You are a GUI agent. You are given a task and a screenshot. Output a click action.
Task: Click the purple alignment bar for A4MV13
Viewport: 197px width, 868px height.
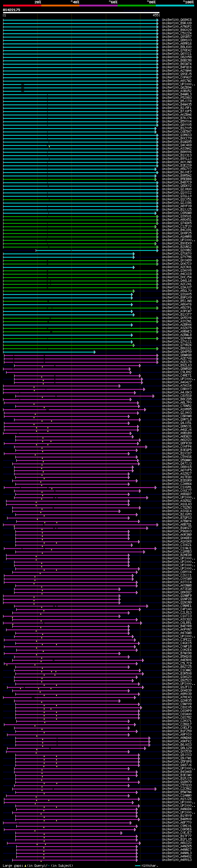pyautogui.click(x=75, y=860)
